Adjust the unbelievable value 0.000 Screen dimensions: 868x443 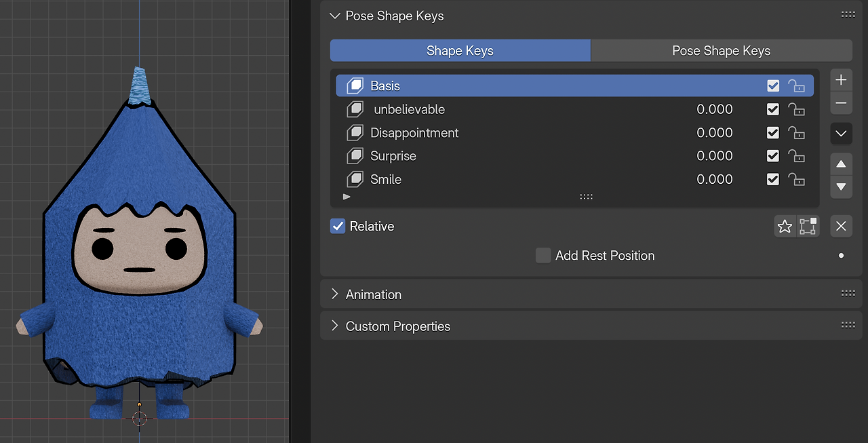click(715, 109)
